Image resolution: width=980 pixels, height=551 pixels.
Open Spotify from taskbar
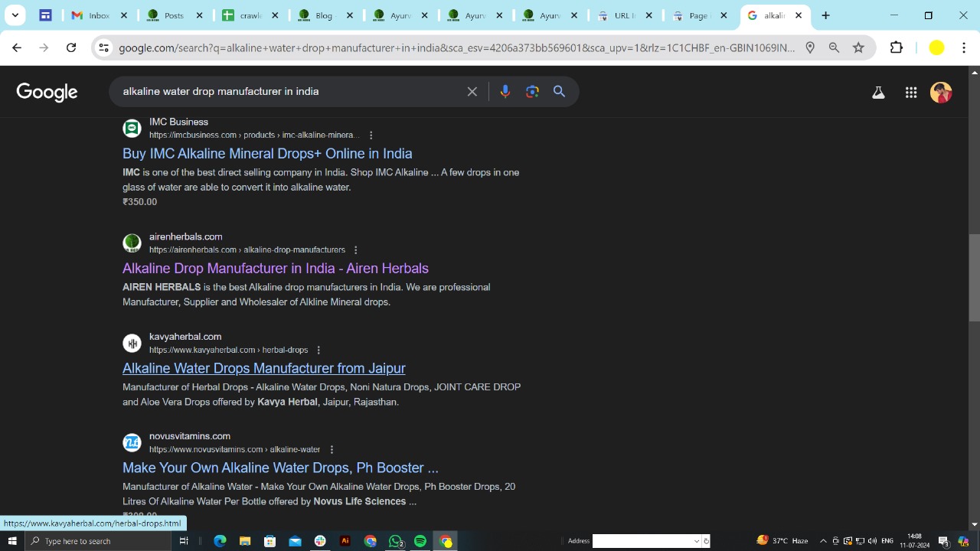click(x=420, y=541)
